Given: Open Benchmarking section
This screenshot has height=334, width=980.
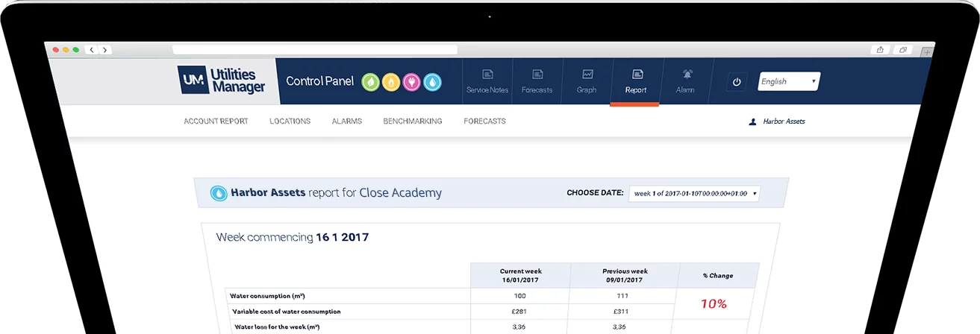Looking at the screenshot, I should tap(413, 121).
